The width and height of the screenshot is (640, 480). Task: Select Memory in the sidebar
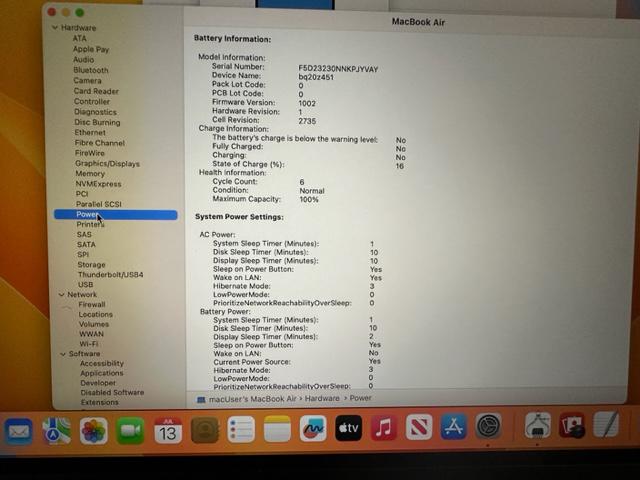pyautogui.click(x=90, y=173)
